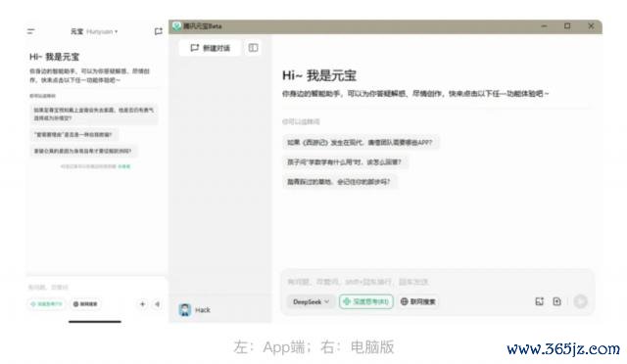Screen dimensions: 627x364
Task: Click the green refresh suggestions link on mobile
Action: click(124, 166)
